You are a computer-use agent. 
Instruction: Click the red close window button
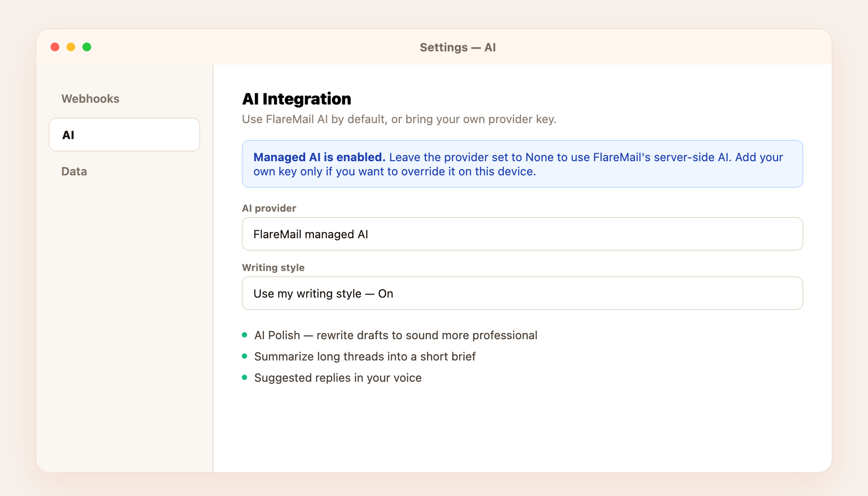point(55,47)
